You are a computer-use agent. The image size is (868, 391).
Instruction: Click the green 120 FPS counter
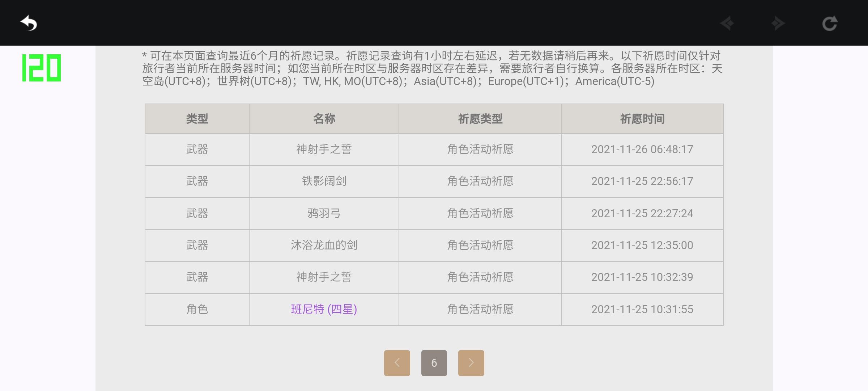click(x=42, y=68)
